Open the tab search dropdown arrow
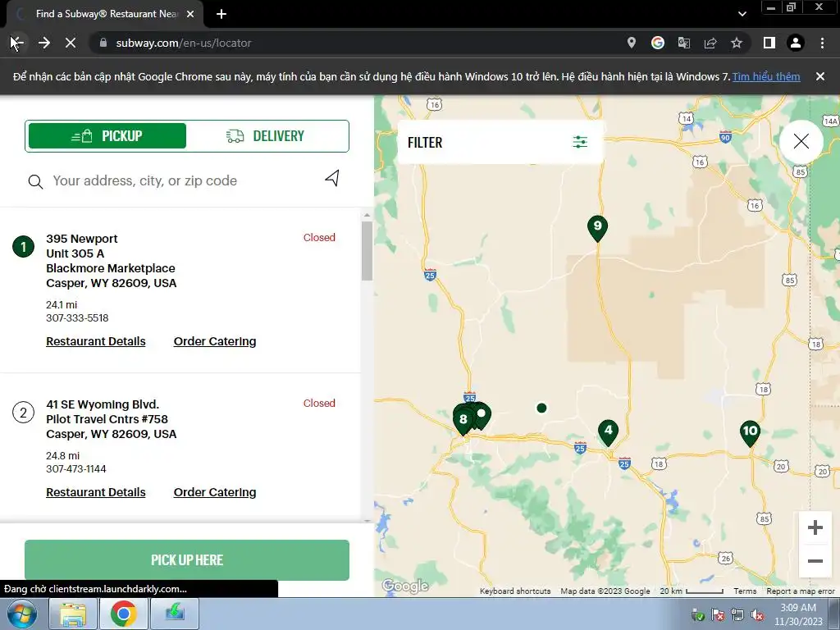Viewport: 840px width, 630px height. point(742,14)
